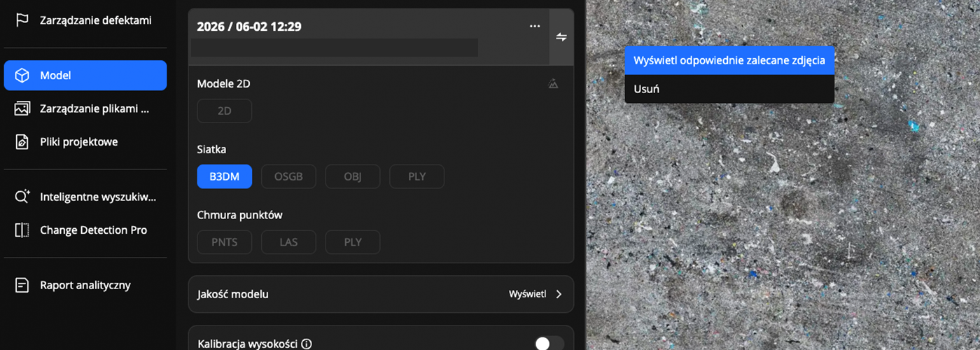
Task: Click Inteligentne wyszukiwanie search icon
Action: click(22, 197)
